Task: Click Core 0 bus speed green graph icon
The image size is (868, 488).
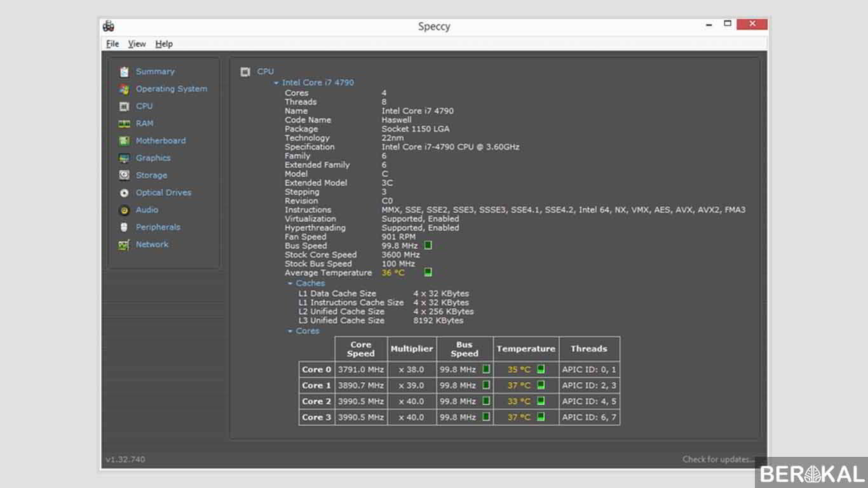Action: point(486,369)
